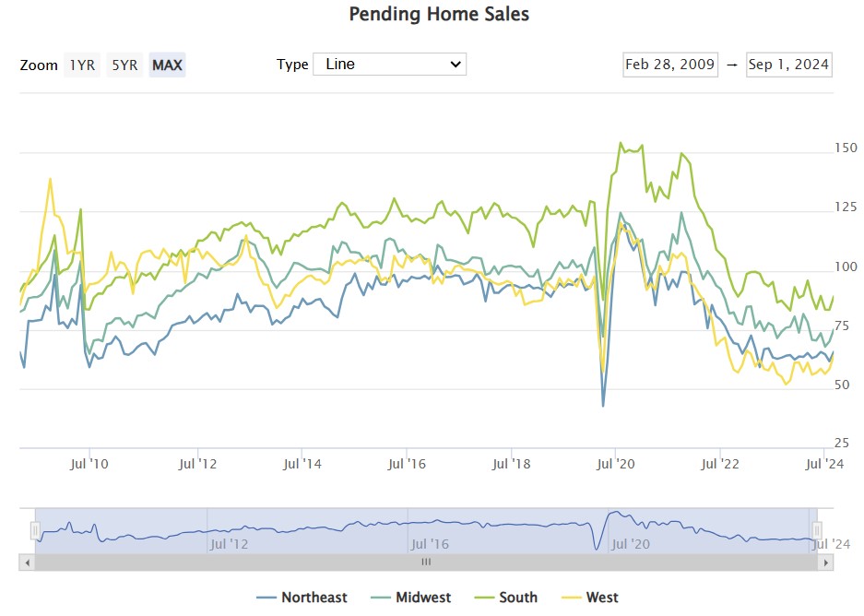Screen dimensions: 864x616
Task: Click the Pending Home Sales chart title
Action: [x=439, y=15]
